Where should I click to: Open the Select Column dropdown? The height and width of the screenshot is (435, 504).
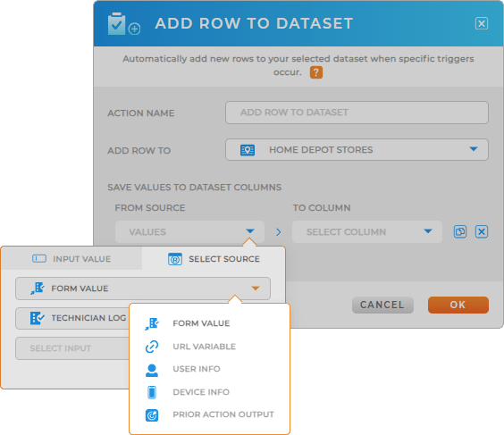pos(367,231)
